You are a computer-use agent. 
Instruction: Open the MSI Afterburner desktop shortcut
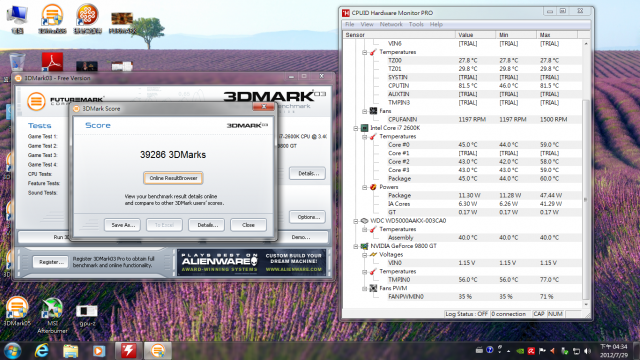pyautogui.click(x=52, y=315)
